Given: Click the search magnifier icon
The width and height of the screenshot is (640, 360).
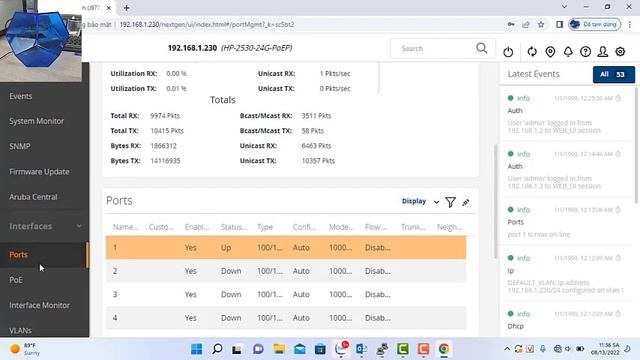Looking at the screenshot, I should [482, 48].
